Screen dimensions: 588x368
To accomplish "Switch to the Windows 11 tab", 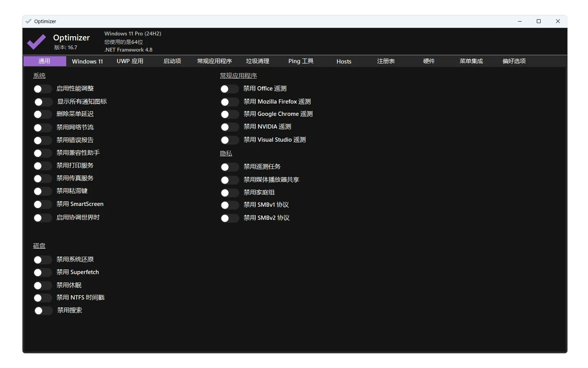I will click(x=87, y=61).
